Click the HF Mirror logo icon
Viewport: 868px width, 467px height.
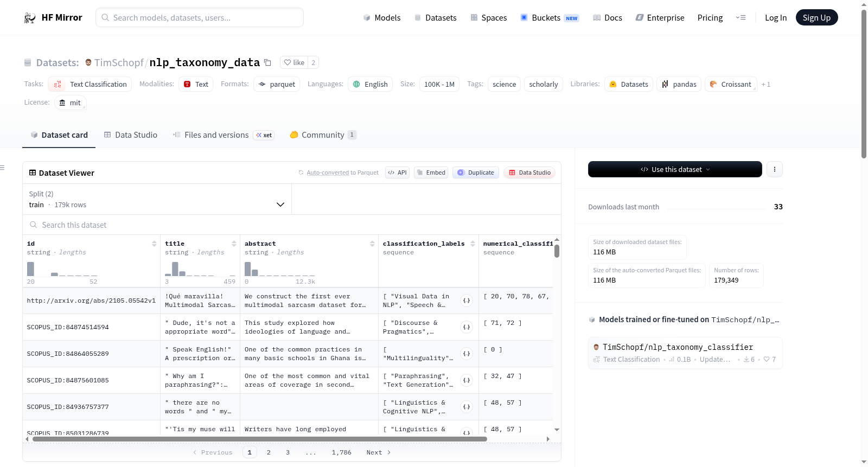pos(30,18)
